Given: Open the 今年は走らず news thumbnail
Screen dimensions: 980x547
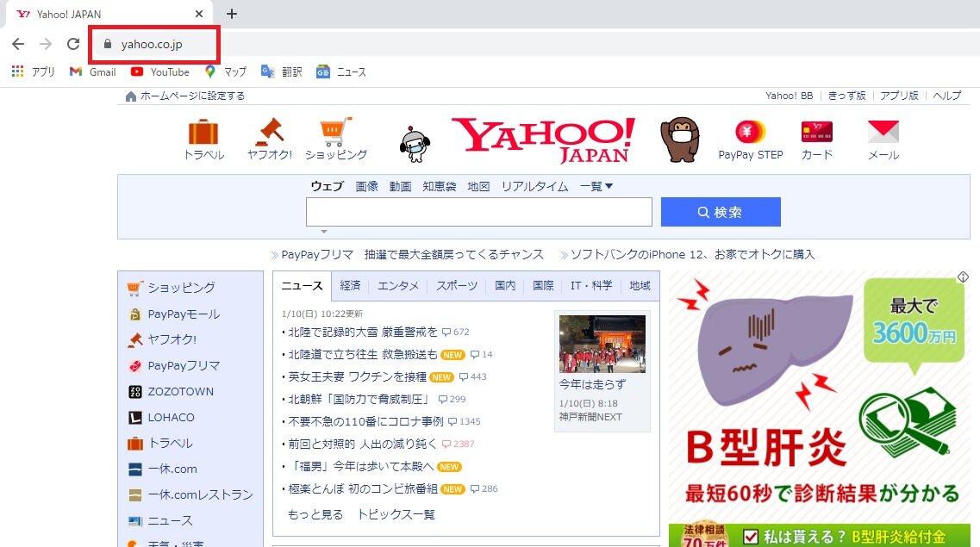Looking at the screenshot, I should (x=602, y=344).
